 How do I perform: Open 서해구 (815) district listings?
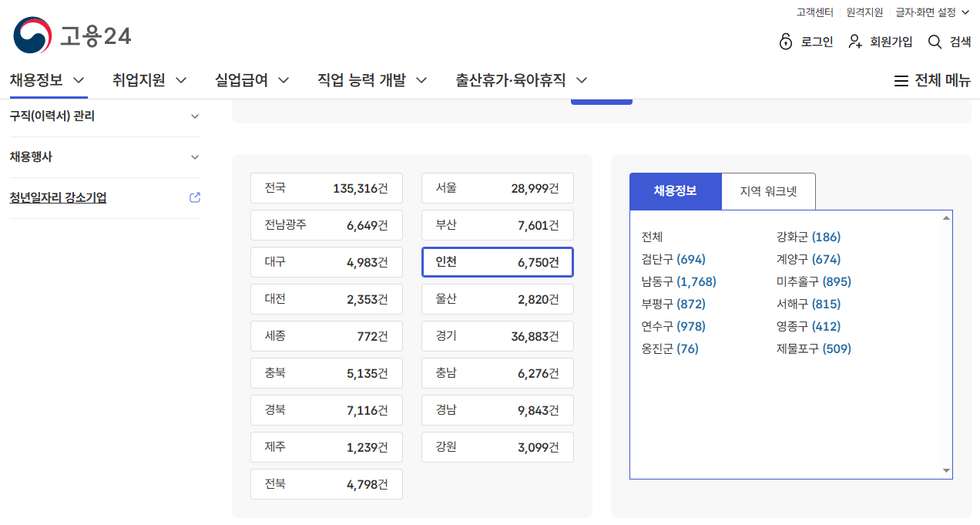point(808,304)
